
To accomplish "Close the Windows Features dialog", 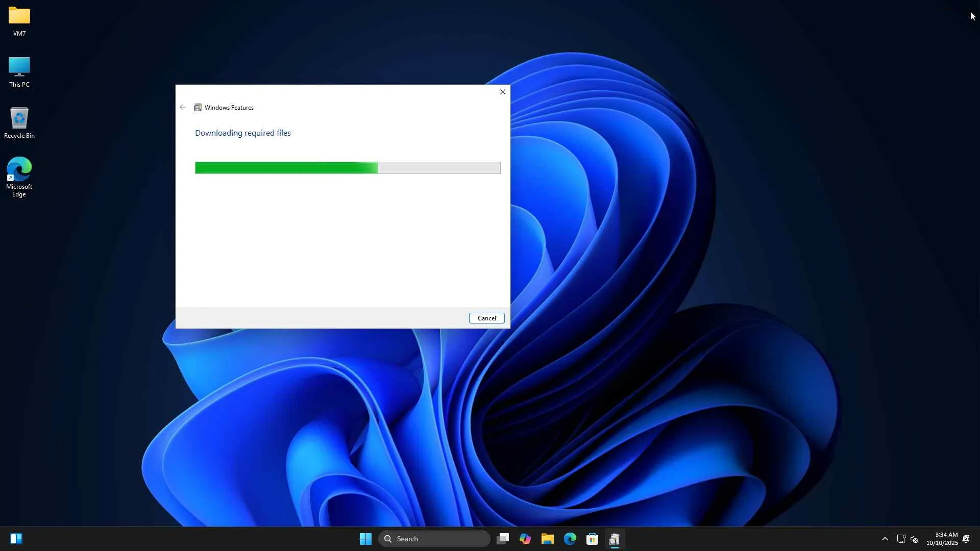I will 503,92.
